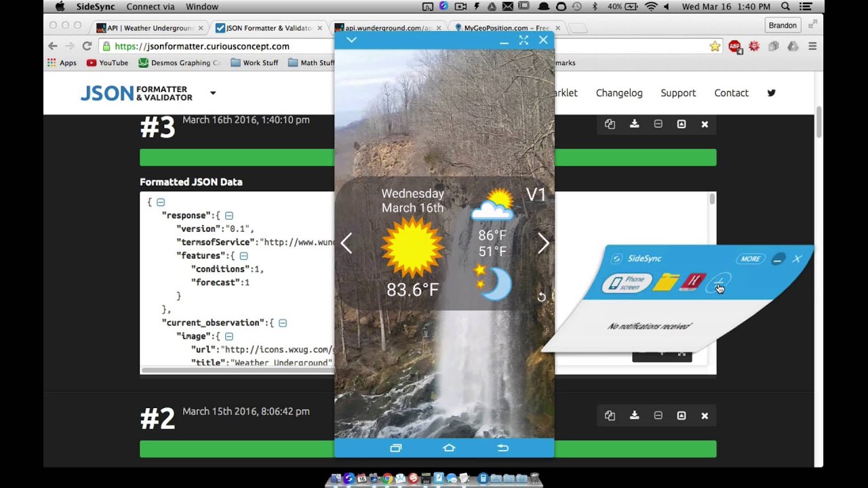This screenshot has width=868, height=488.
Task: Open the Desmos Graphing bookmark
Action: pos(180,63)
